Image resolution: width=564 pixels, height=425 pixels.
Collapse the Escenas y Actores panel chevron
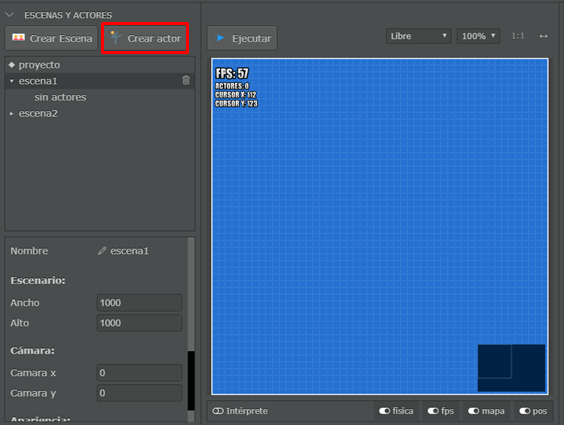pos(10,15)
